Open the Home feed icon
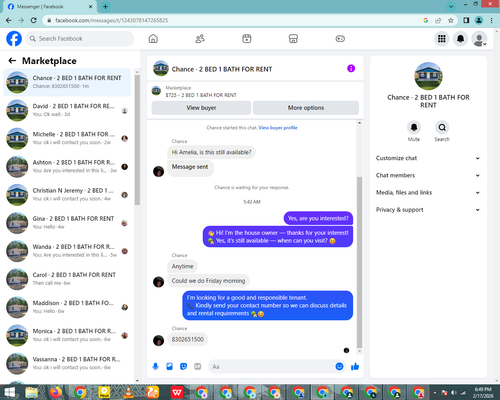This screenshot has width=500, height=400. click(153, 39)
